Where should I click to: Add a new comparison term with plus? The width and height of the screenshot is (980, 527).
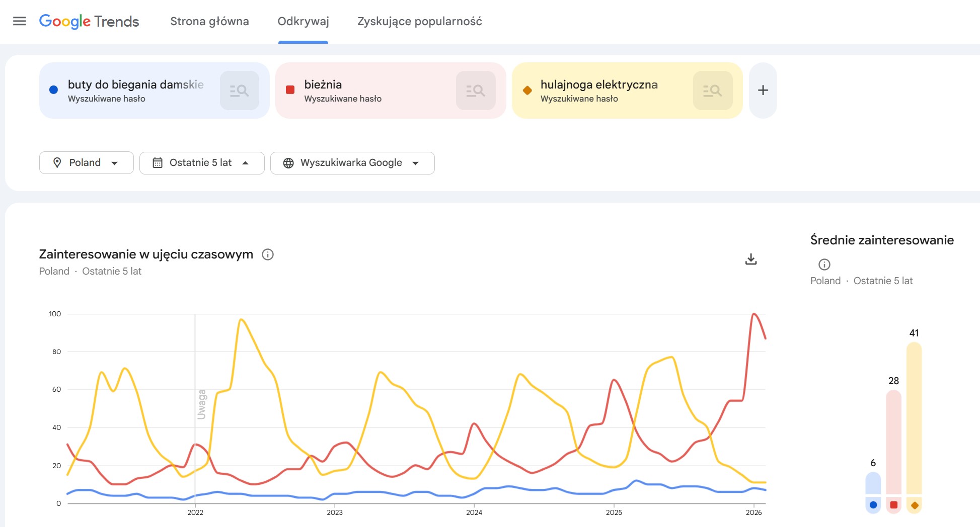coord(763,91)
